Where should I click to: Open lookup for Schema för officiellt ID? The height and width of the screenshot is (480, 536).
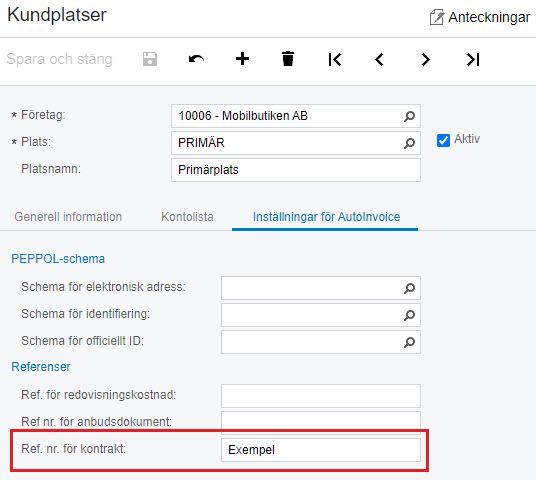[409, 342]
